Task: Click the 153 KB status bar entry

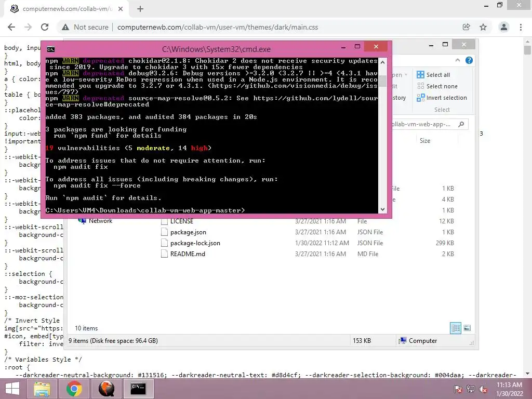Action: click(362, 341)
